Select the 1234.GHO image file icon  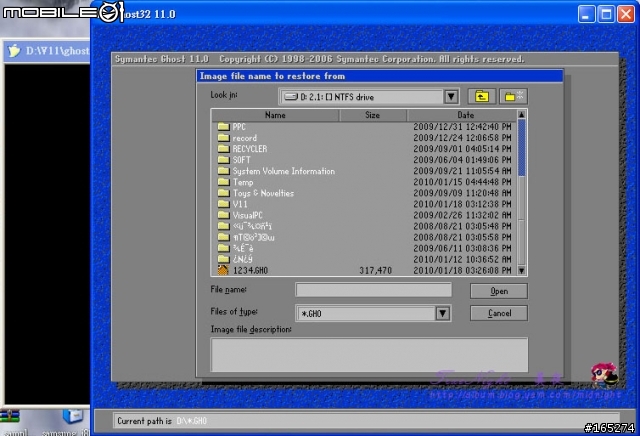click(223, 270)
